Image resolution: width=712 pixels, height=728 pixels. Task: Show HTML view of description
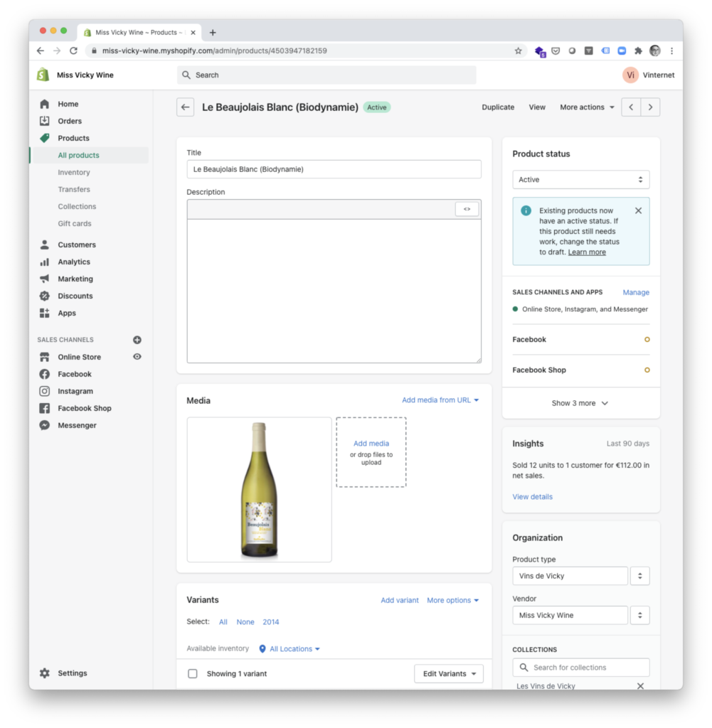point(467,210)
